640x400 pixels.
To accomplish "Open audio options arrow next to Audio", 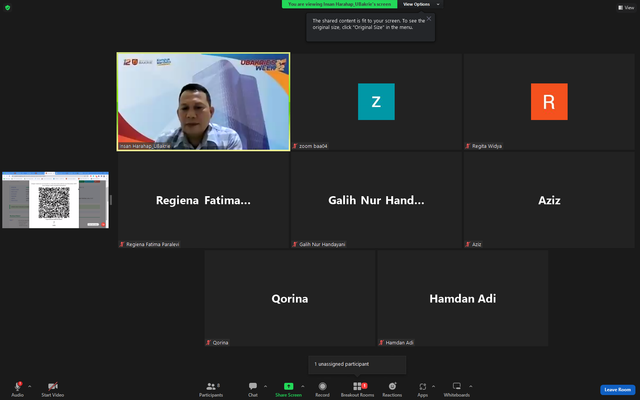I will coord(29,386).
